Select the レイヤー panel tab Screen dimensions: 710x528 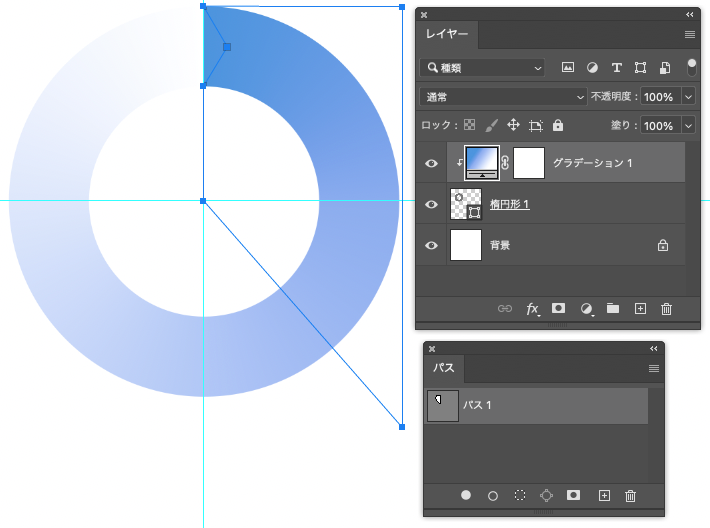point(446,34)
